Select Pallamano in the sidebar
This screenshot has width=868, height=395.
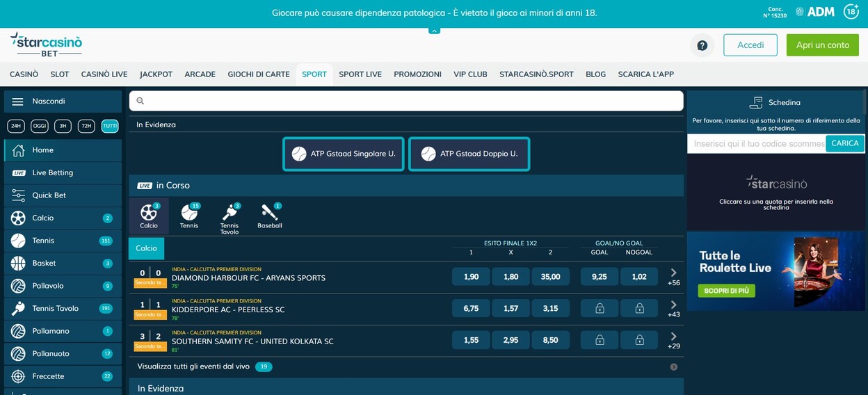tap(63, 331)
